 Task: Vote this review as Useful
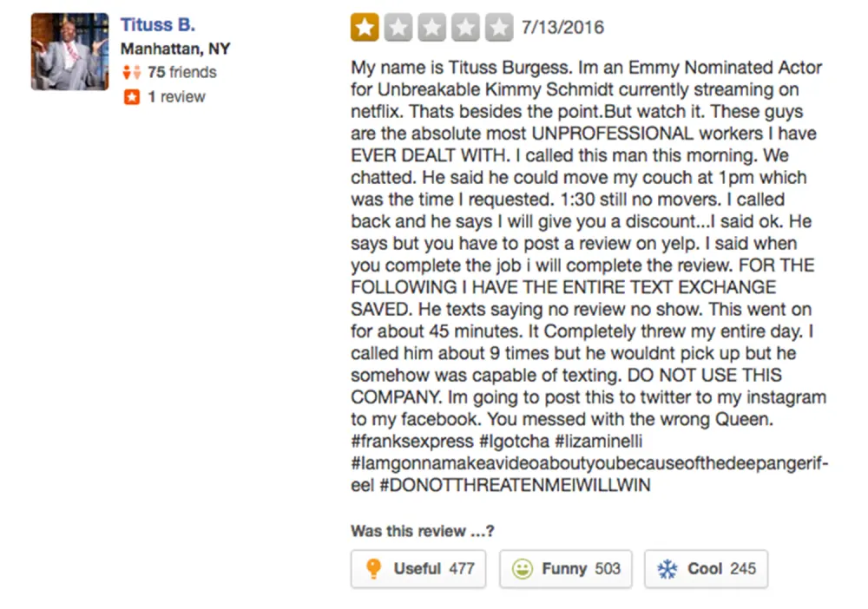pos(418,569)
